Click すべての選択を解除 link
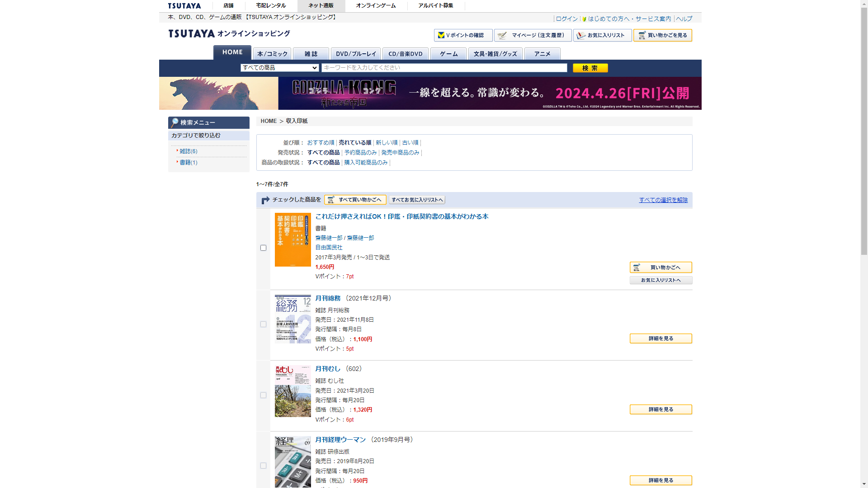This screenshot has width=868, height=488. pos(663,200)
